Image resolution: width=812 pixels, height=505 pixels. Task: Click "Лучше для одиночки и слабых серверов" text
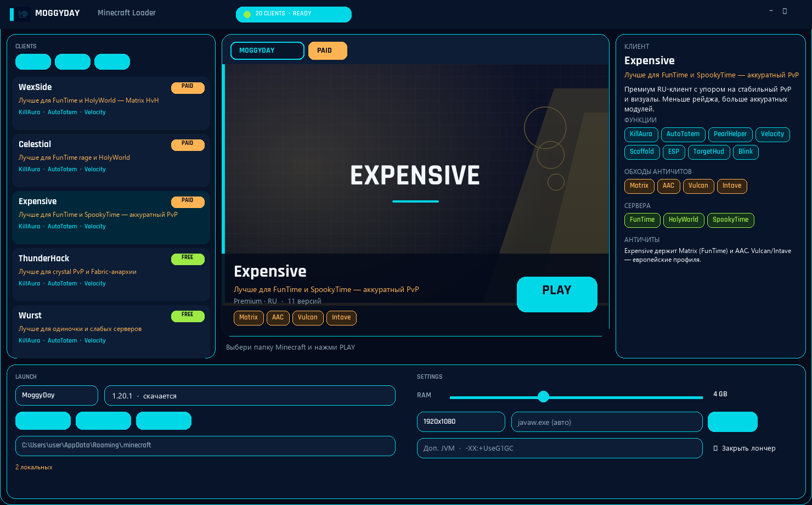point(80,329)
